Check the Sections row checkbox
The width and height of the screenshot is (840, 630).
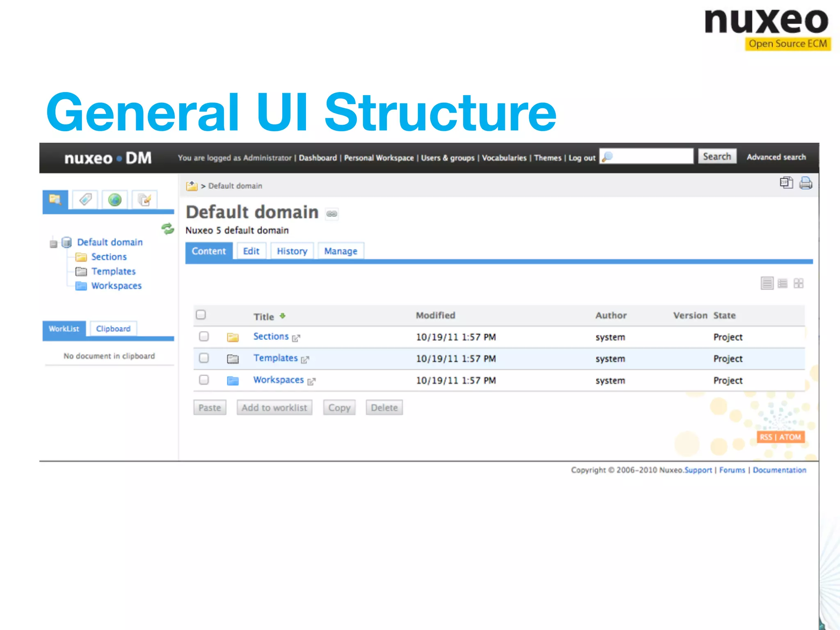[204, 336]
